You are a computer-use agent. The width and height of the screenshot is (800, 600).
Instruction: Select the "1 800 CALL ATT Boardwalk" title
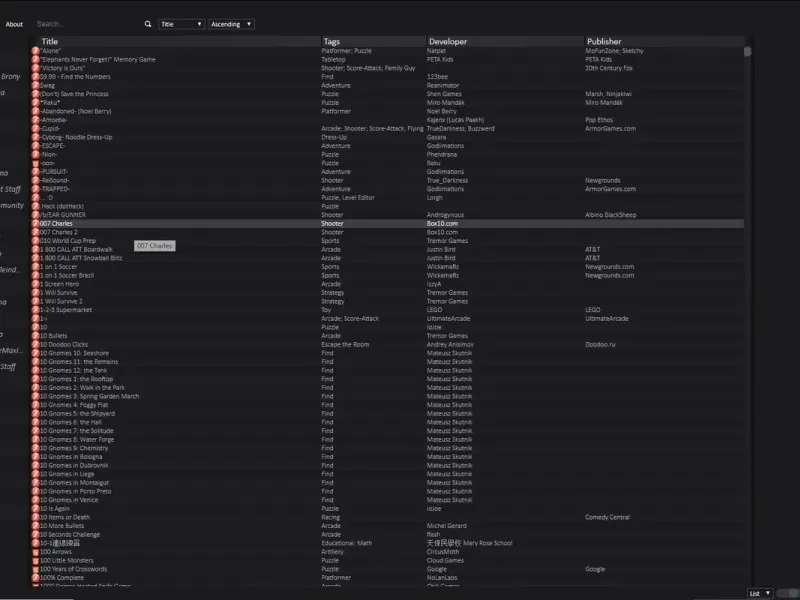point(77,249)
